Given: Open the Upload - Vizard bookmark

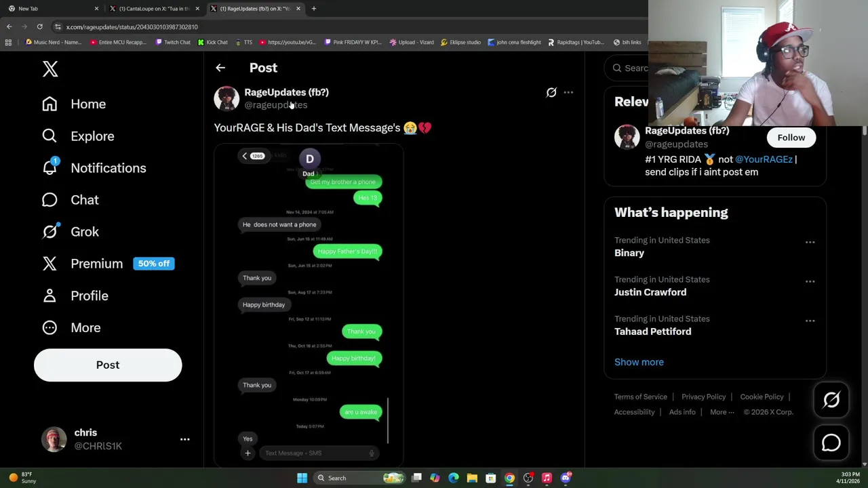Looking at the screenshot, I should (x=412, y=42).
